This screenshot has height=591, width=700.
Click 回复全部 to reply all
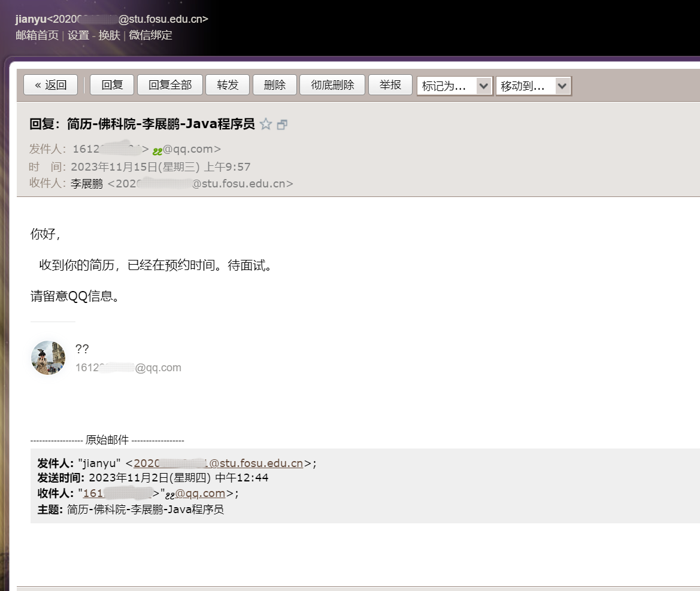pyautogui.click(x=170, y=85)
